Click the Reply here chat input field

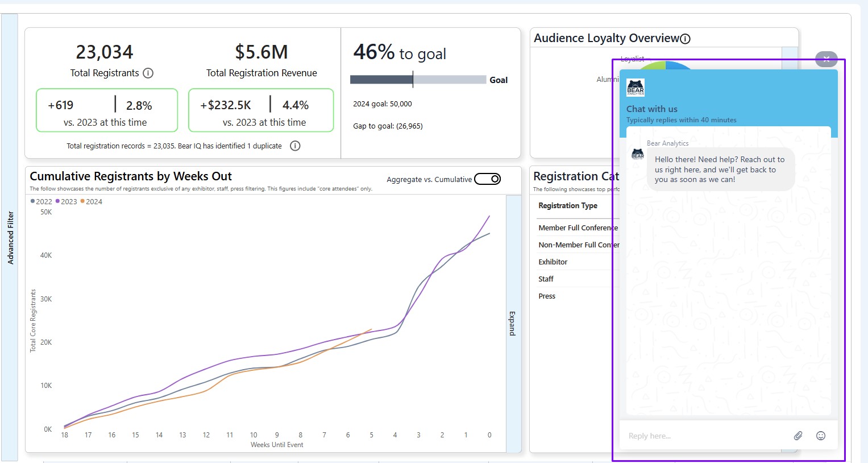tap(705, 436)
